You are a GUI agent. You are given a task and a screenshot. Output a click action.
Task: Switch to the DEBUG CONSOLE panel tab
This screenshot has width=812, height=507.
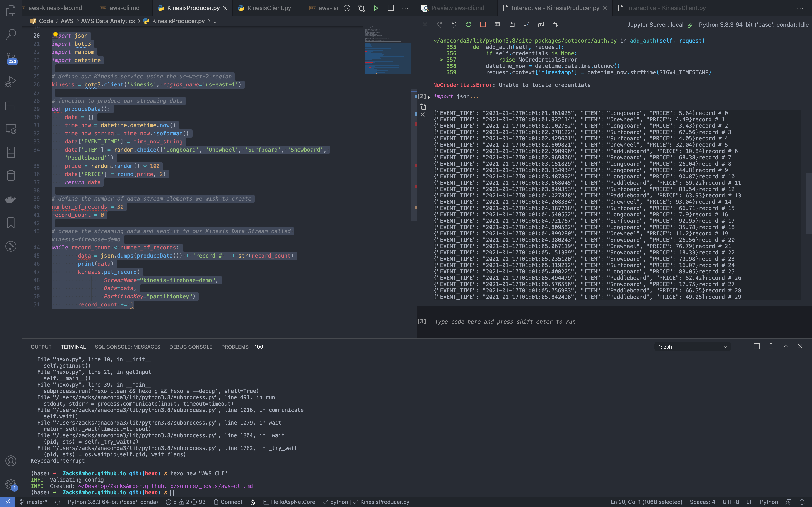[191, 347]
